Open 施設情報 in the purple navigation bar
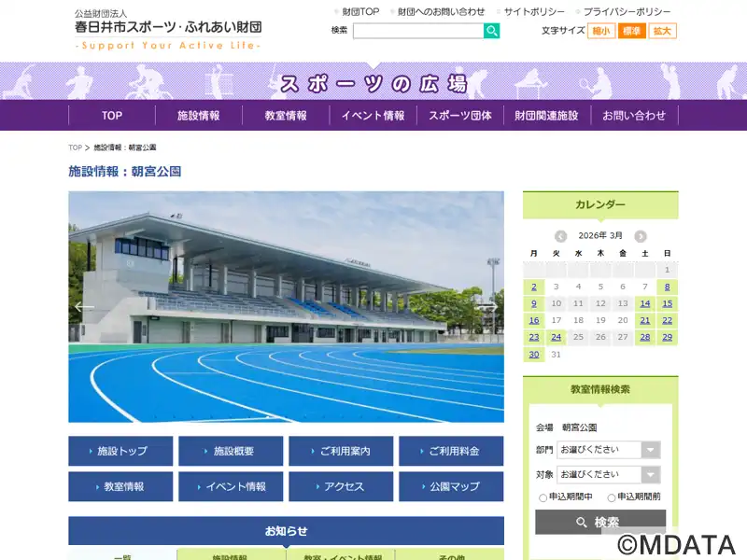Viewport: 747px width, 560px height. [199, 116]
